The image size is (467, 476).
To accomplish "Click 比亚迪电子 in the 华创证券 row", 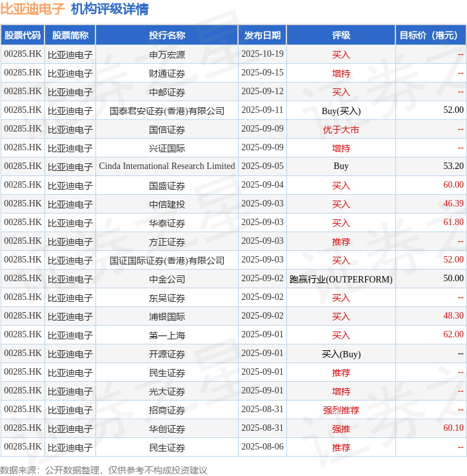I will [70, 429].
